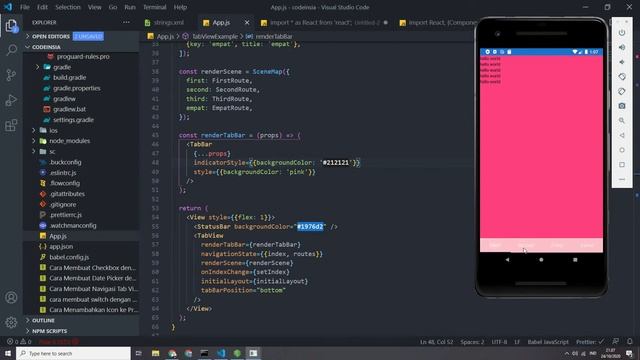Open the notifications bell in status bar
The width and height of the screenshot is (640, 360).
pos(630,342)
